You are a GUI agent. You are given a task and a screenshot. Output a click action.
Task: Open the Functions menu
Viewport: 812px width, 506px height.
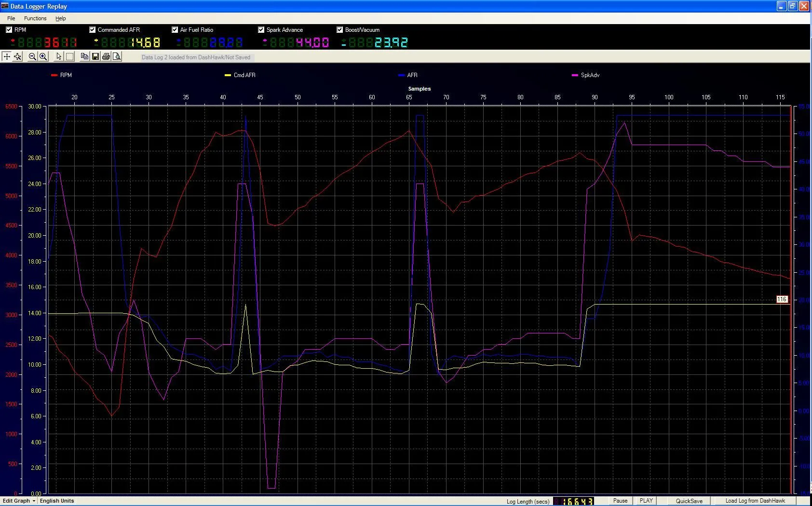pos(35,18)
